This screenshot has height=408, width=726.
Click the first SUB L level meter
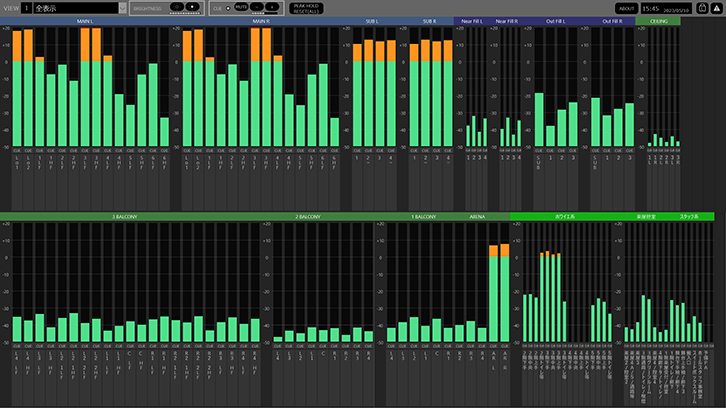pyautogui.click(x=358, y=92)
